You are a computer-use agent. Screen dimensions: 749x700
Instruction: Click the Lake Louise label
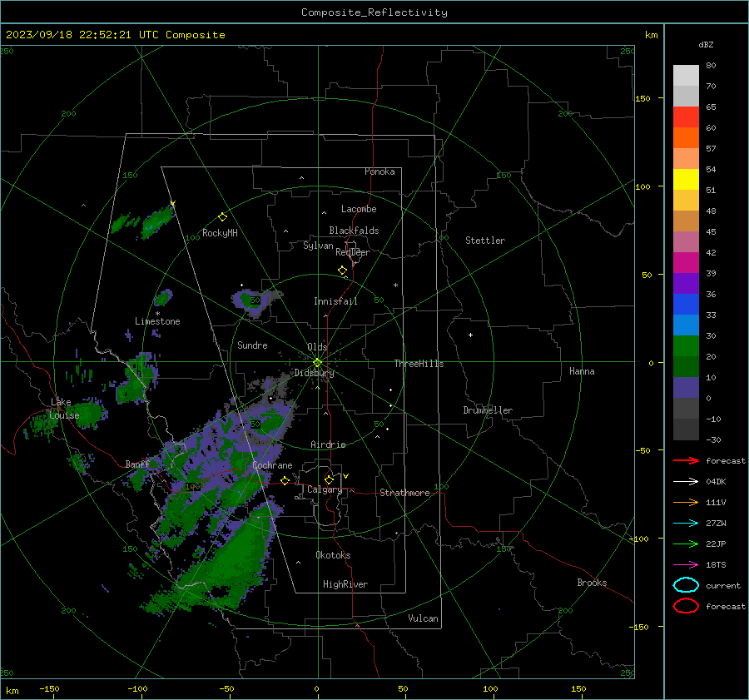coord(64,409)
